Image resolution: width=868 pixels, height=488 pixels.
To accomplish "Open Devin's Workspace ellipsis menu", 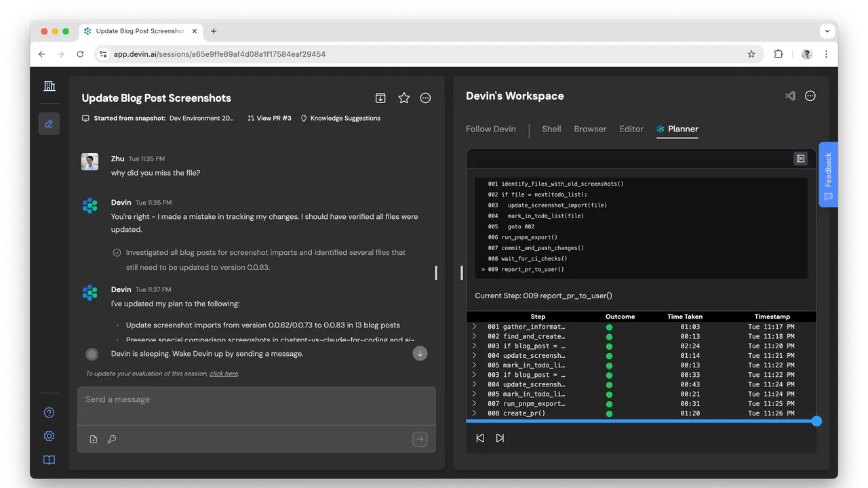I will pos(810,96).
